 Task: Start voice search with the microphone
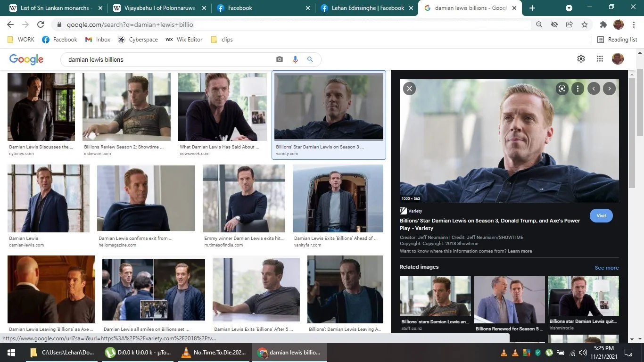[295, 59]
